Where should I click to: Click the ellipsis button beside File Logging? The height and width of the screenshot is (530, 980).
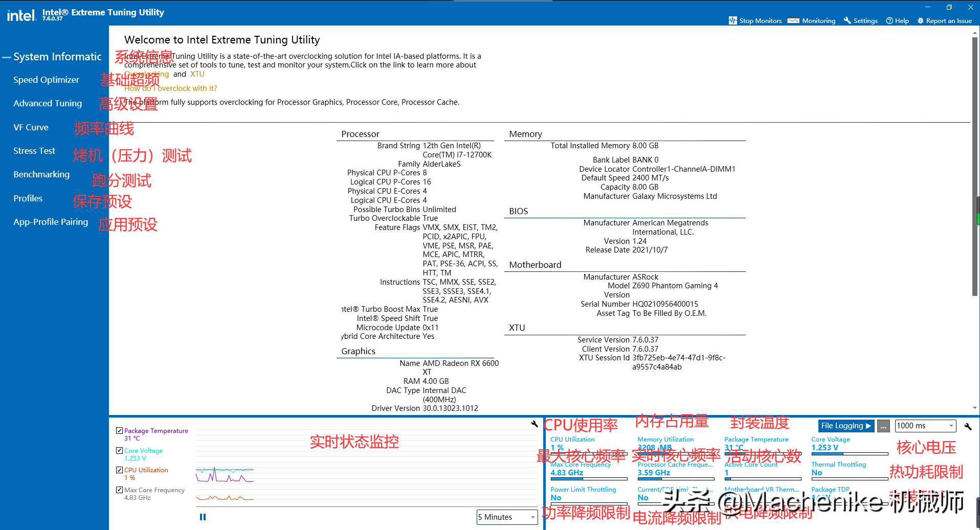coord(883,426)
